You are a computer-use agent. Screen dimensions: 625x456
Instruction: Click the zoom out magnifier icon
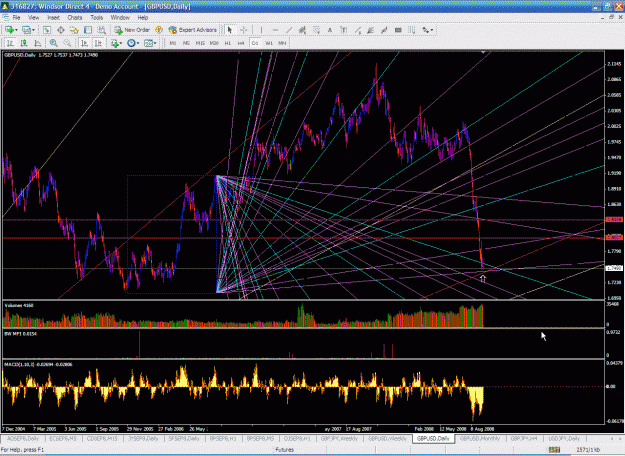coord(67,43)
